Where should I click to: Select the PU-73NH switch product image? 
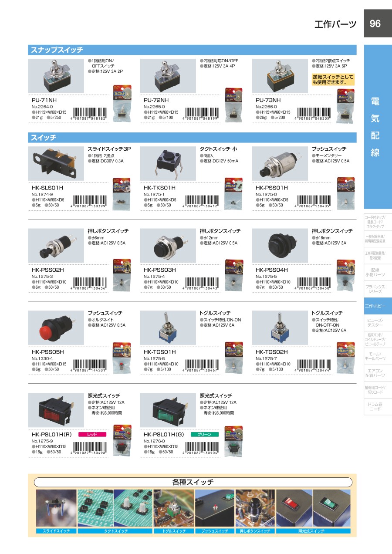point(280,76)
